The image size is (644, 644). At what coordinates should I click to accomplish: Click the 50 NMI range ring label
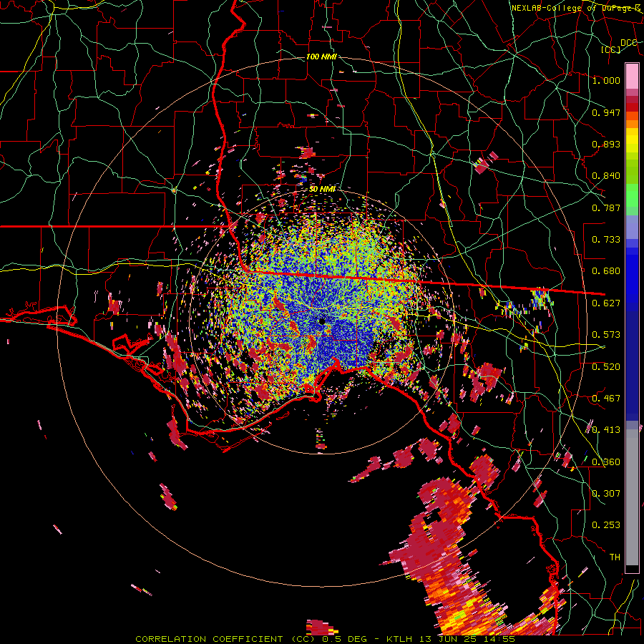(323, 190)
